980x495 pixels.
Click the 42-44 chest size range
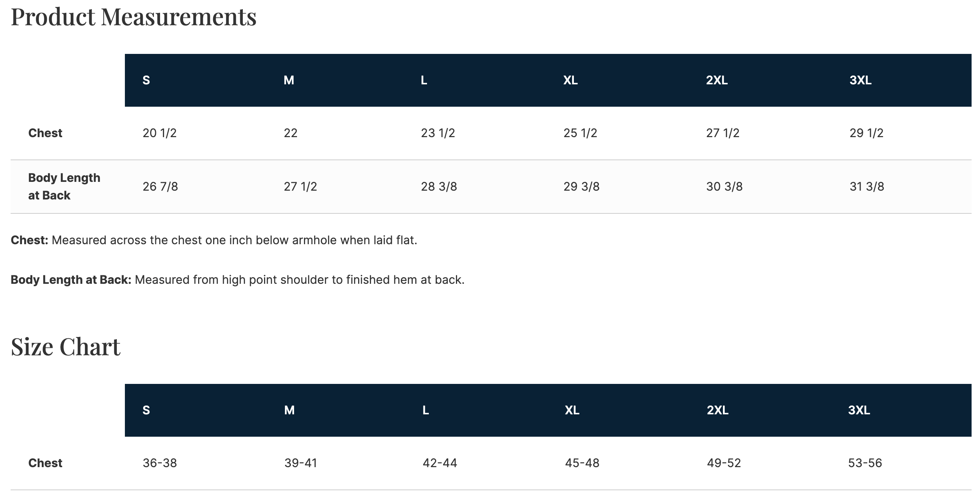(440, 463)
